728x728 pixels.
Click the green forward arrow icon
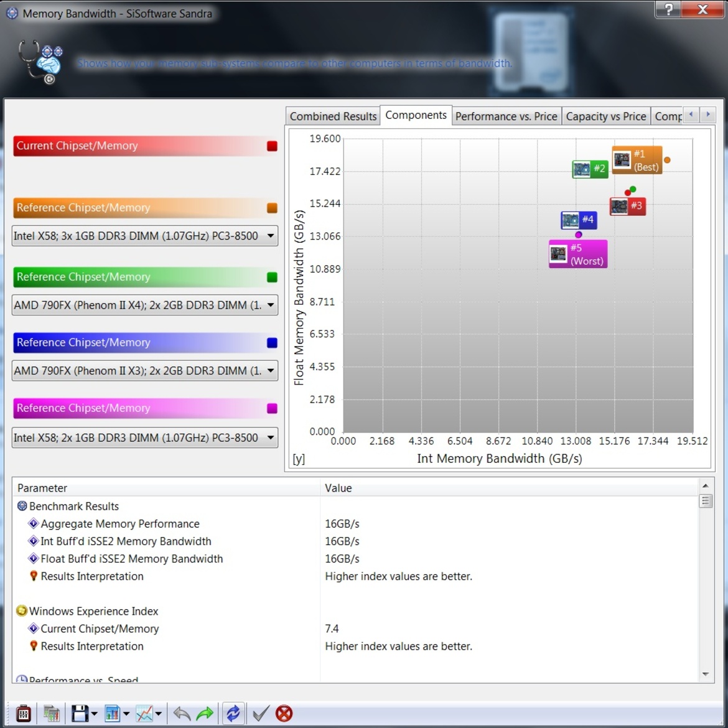click(x=205, y=713)
